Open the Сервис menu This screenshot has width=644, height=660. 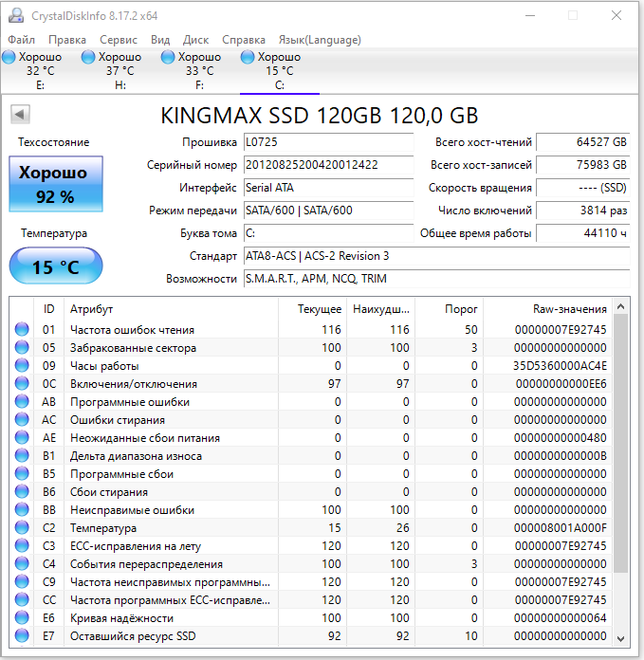119,40
